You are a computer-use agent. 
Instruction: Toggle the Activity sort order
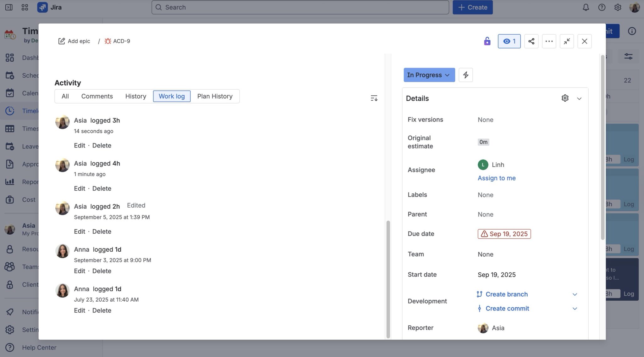coord(374,98)
